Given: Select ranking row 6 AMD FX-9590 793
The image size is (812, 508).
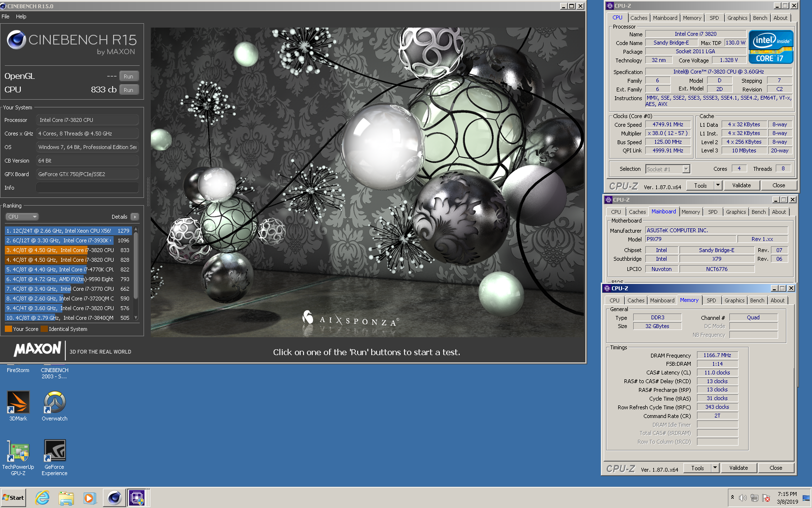Looking at the screenshot, I should coord(68,279).
